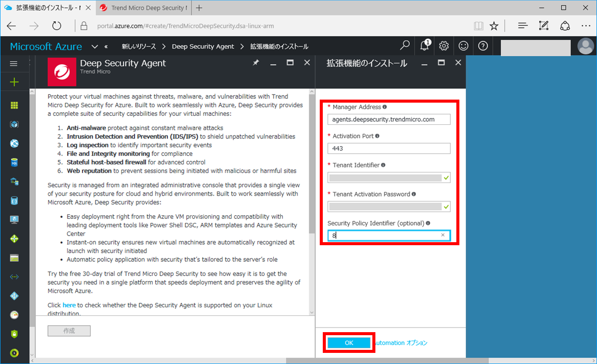Add page to favorites with the star icon
This screenshot has height=364, width=597.
494,25
